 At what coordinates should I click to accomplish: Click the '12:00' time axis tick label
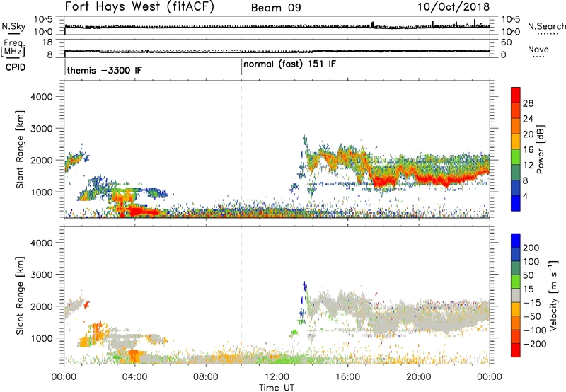pos(277,377)
